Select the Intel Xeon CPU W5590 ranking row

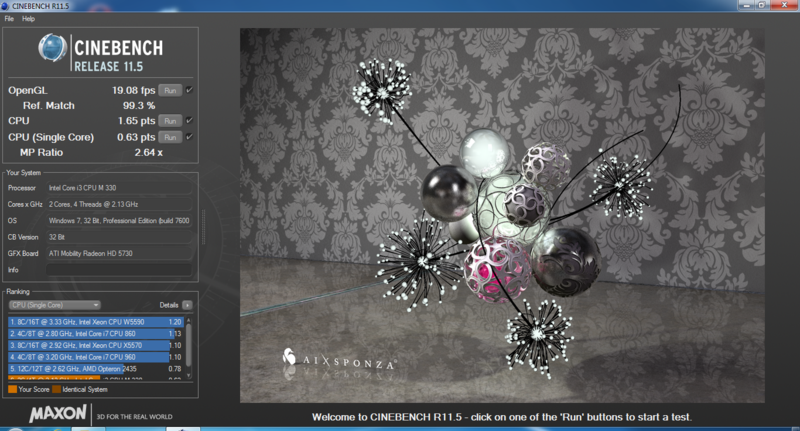(95, 322)
